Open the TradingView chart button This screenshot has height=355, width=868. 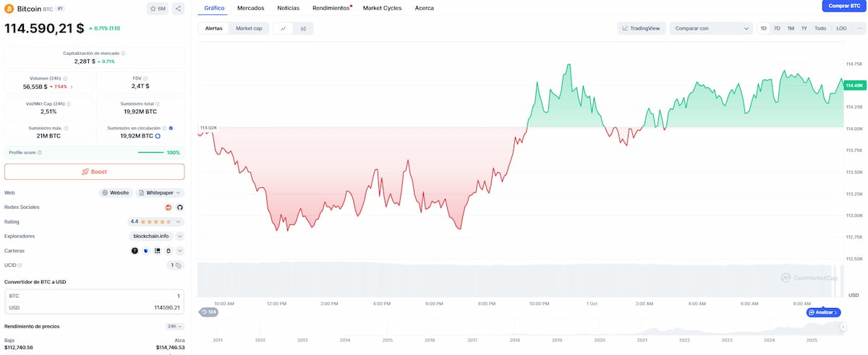click(x=641, y=29)
